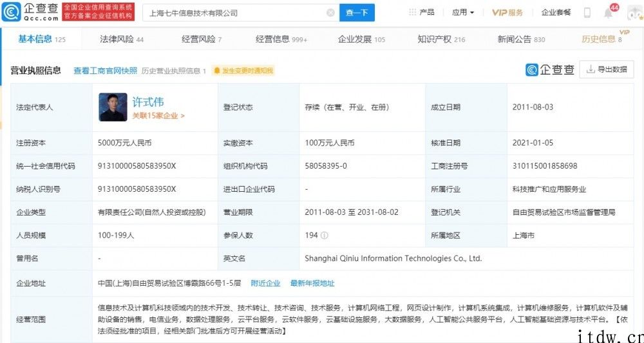Select the 基本信息 tab
The width and height of the screenshot is (644, 343).
pyautogui.click(x=42, y=39)
